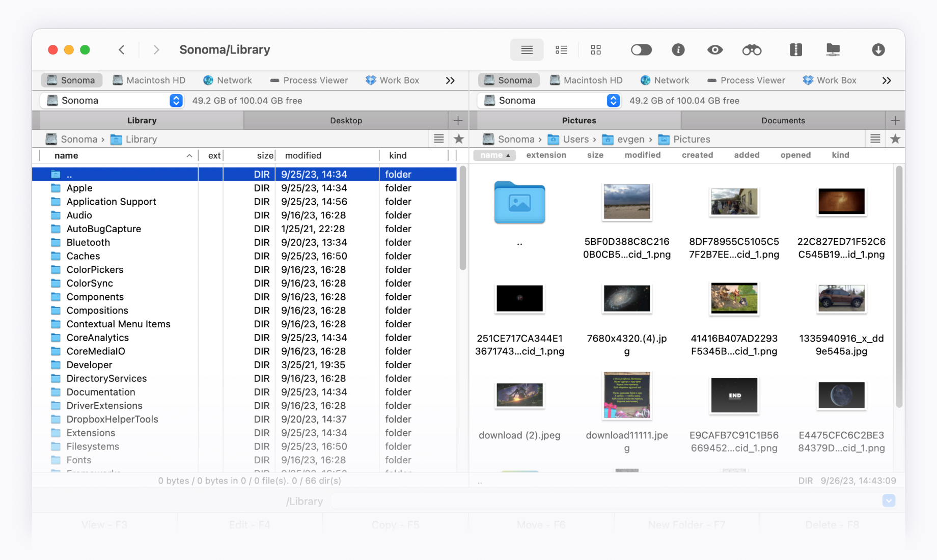Open the downloads queue with the arrow icon
Image resolution: width=937 pixels, height=560 pixels.
tap(878, 49)
